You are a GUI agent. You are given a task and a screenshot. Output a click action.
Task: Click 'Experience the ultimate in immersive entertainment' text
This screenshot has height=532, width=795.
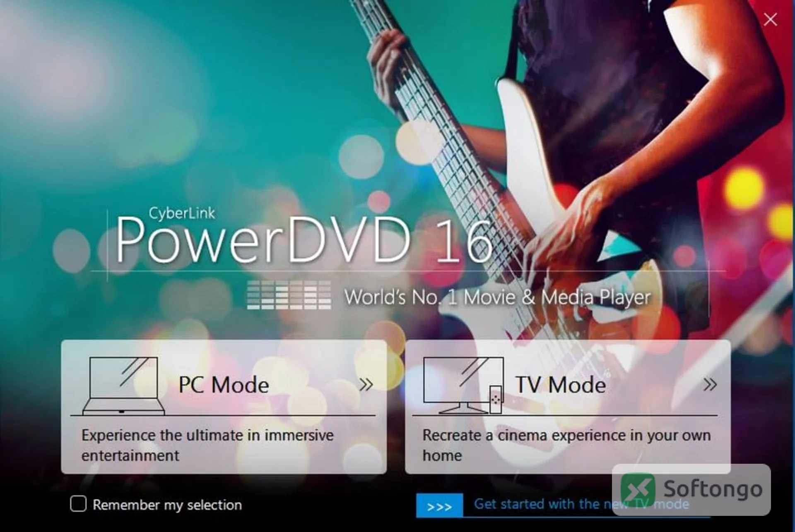click(207, 445)
